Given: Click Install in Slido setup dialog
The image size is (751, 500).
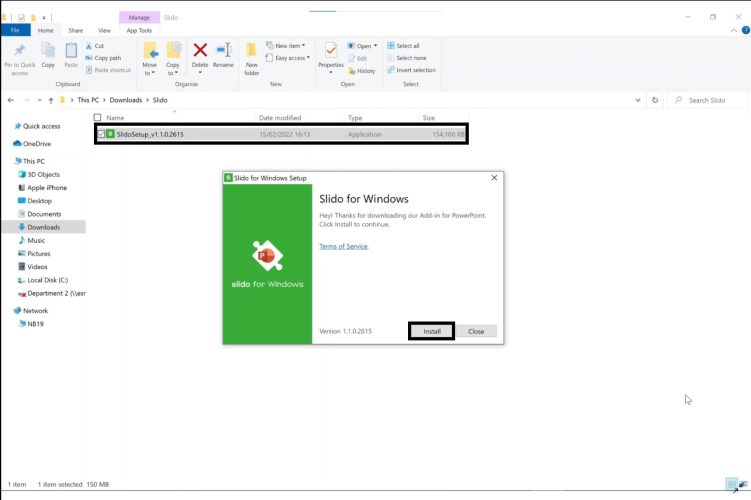Looking at the screenshot, I should click(432, 331).
